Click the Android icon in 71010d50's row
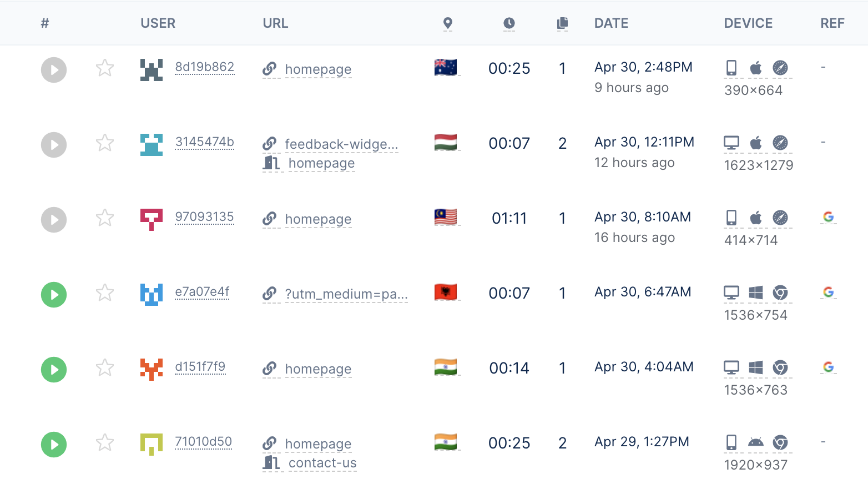The width and height of the screenshot is (868, 494). coord(755,443)
